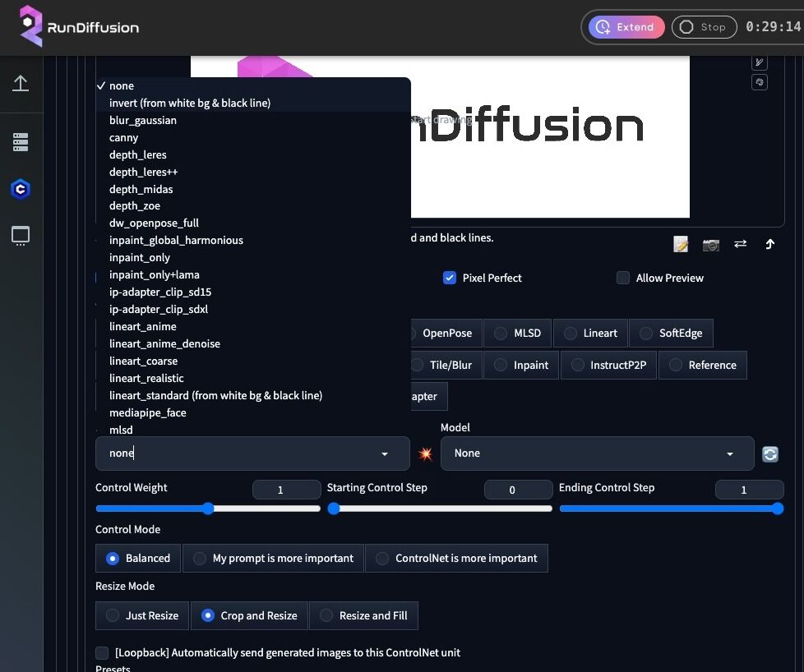The image size is (804, 672).
Task: Choose lineart_realistic preprocessor
Action: click(x=253, y=378)
